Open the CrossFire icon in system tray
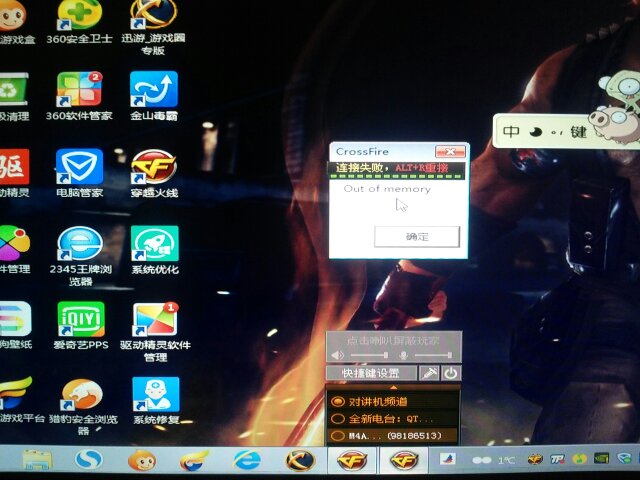The image size is (640, 480). click(x=535, y=460)
